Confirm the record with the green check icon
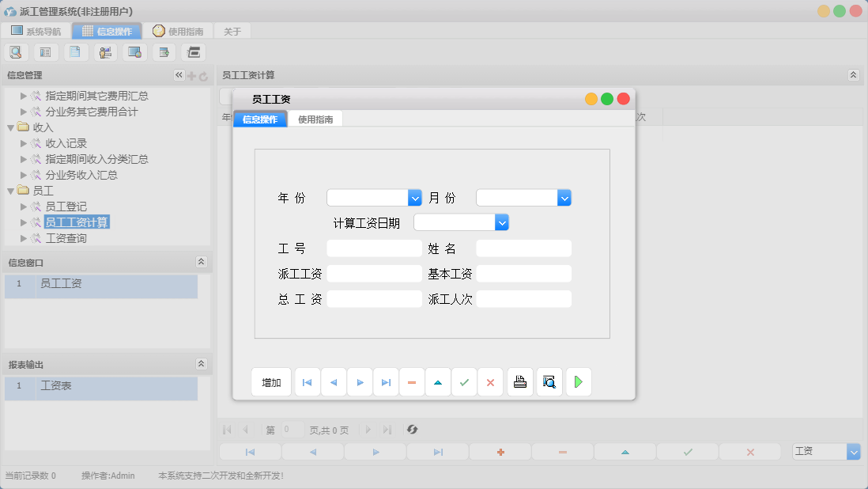This screenshot has height=489, width=868. pos(464,381)
